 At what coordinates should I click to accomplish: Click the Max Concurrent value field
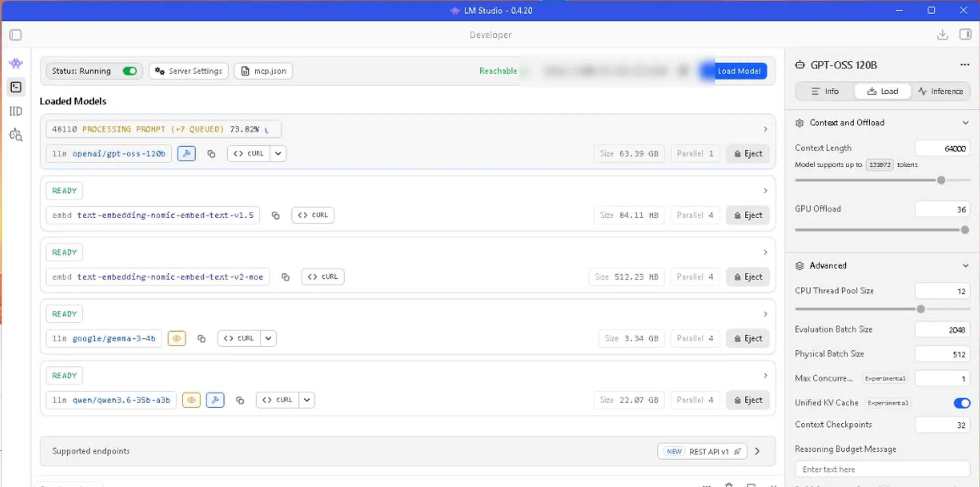[x=942, y=379]
